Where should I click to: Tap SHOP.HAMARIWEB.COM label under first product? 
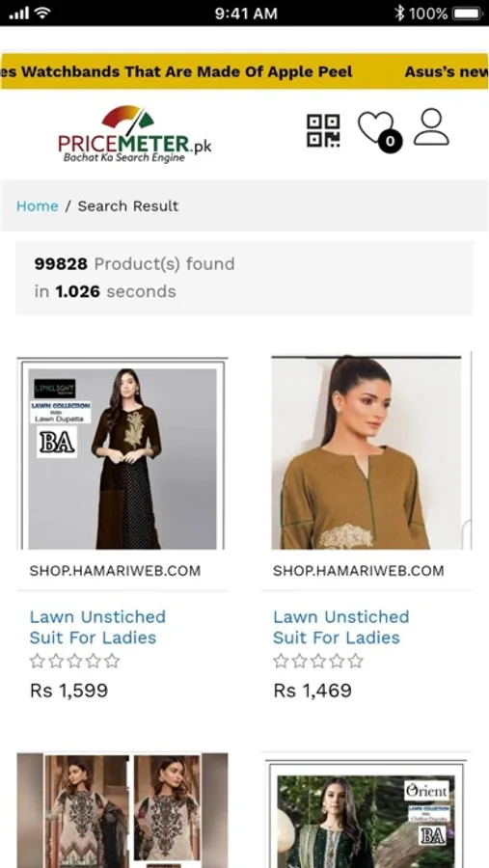pos(115,571)
